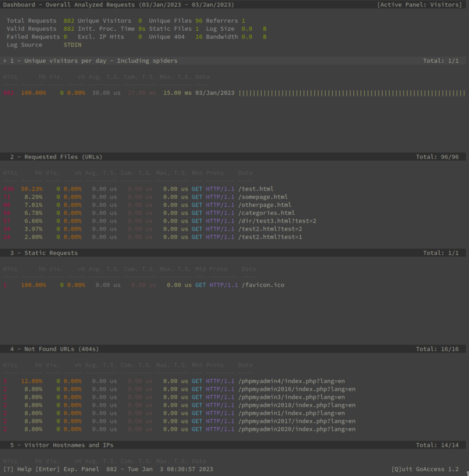Open the Static Requests panel header
Viewport: 469px width, 476px height.
tap(44, 253)
